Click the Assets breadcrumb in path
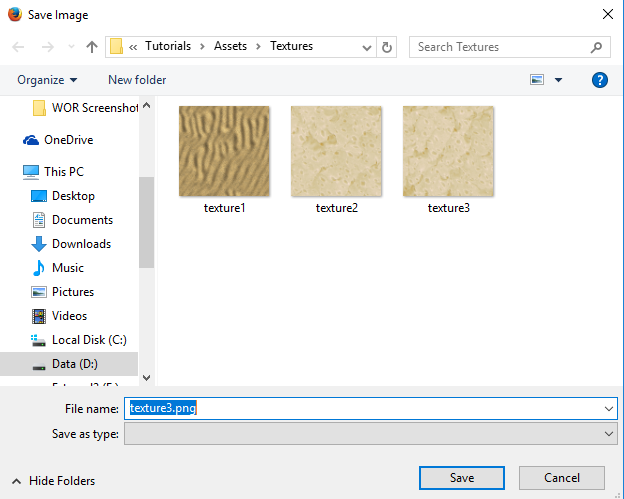 tap(231, 46)
